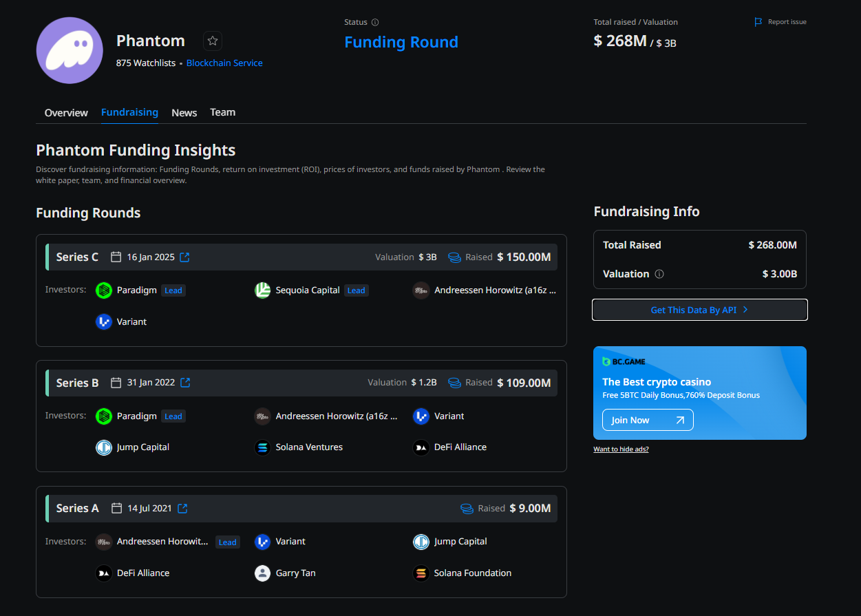This screenshot has width=861, height=616.
Task: Click the Sequoia Capital investor logo
Action: coord(262,290)
